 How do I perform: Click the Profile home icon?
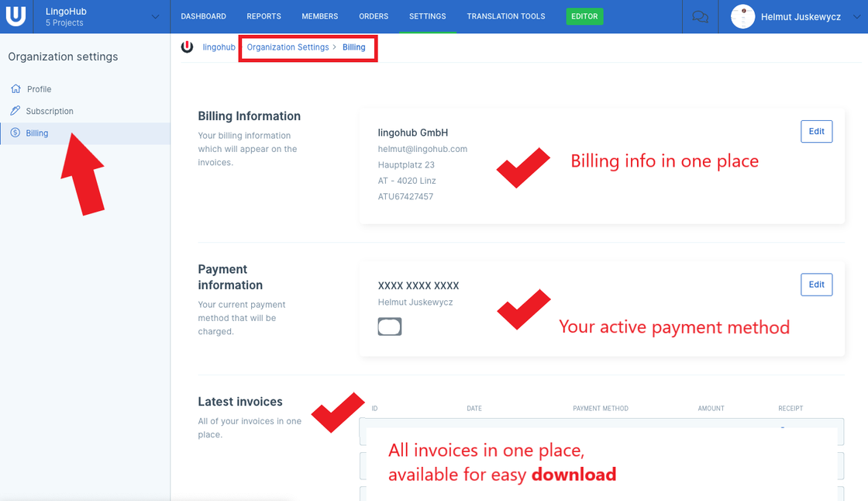pyautogui.click(x=15, y=88)
